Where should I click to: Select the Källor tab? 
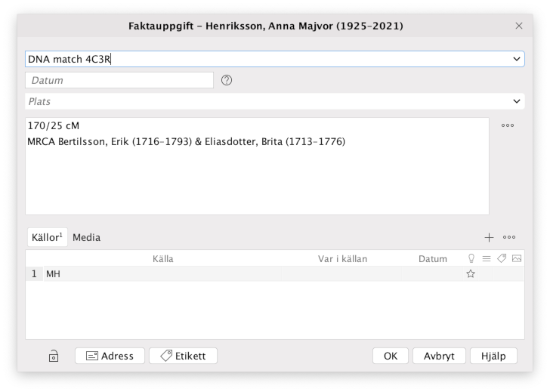[48, 237]
